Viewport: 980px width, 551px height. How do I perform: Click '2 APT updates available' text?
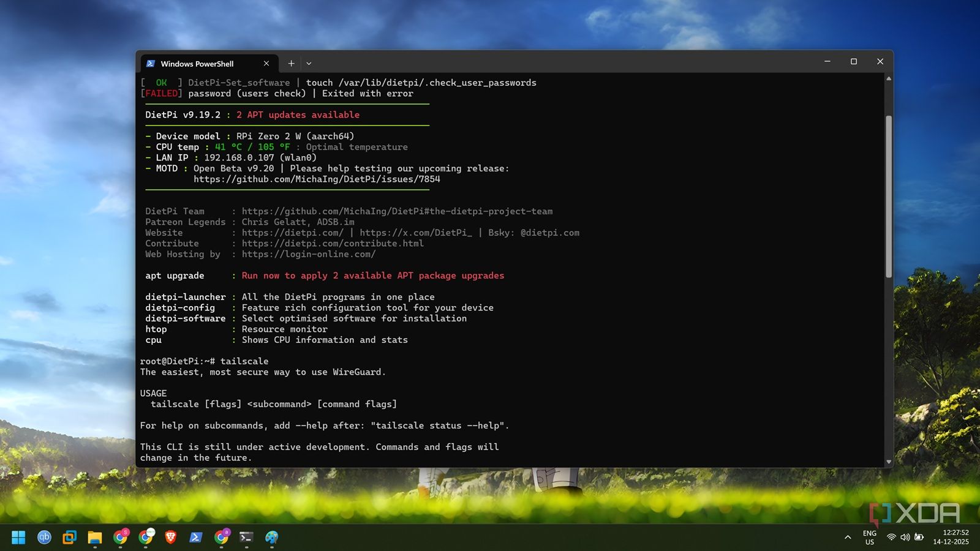coord(298,115)
